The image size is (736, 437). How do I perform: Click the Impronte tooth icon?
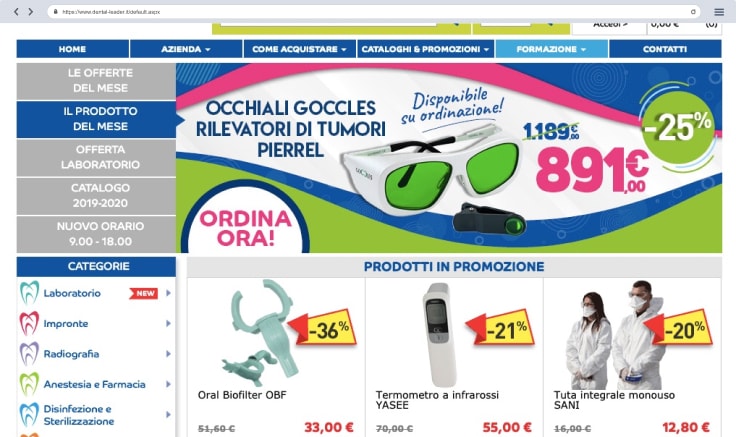[x=29, y=323]
